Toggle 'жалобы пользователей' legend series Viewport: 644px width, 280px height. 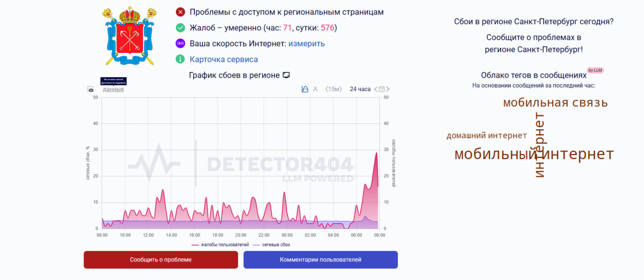point(220,245)
